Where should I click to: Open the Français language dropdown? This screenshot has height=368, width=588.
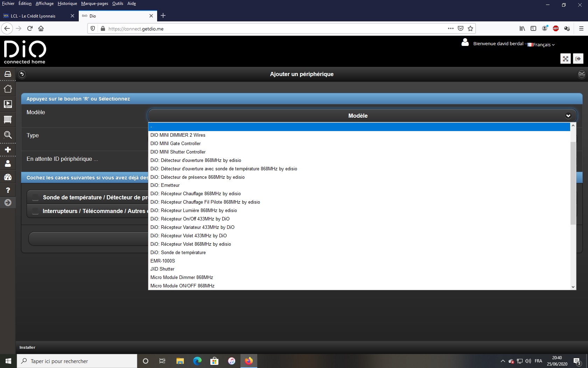pyautogui.click(x=541, y=45)
